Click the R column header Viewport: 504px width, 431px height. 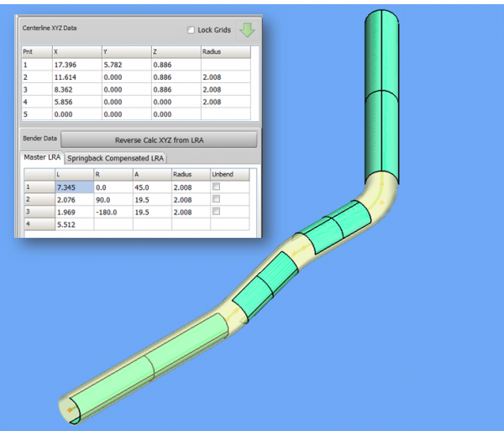click(x=113, y=175)
